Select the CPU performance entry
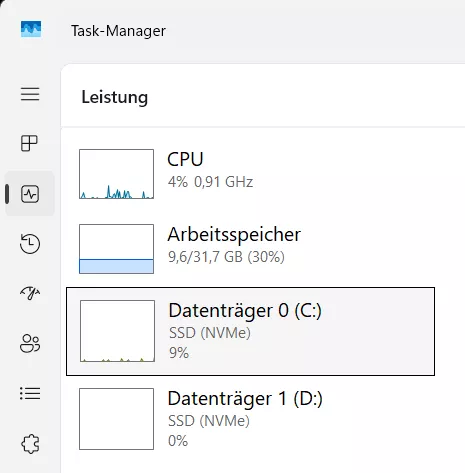465x473 pixels. (250, 174)
